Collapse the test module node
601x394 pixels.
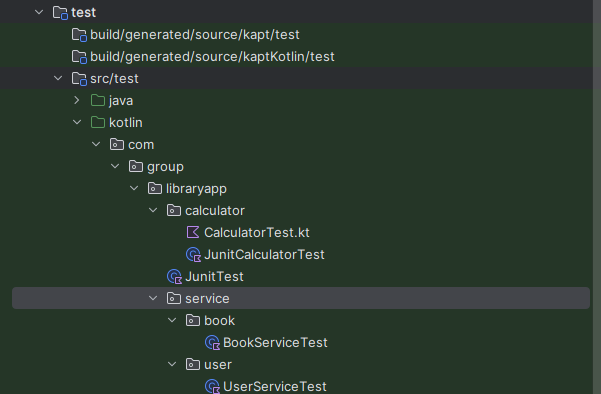[x=39, y=12]
